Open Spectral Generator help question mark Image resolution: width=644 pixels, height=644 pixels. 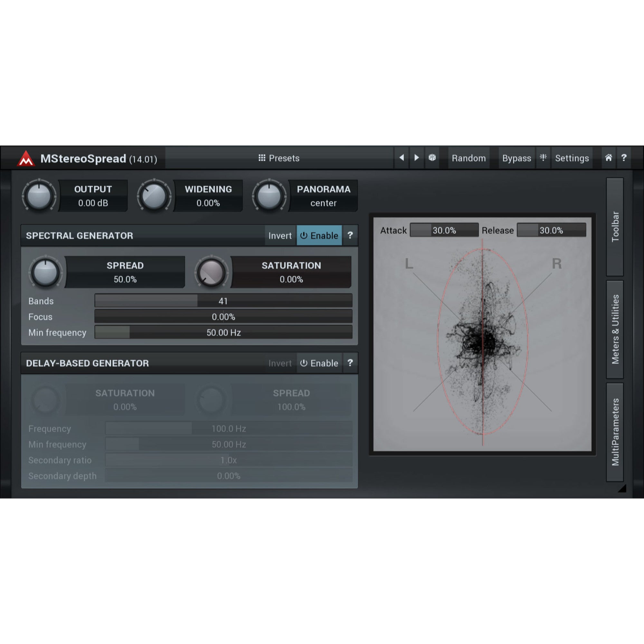pos(350,235)
